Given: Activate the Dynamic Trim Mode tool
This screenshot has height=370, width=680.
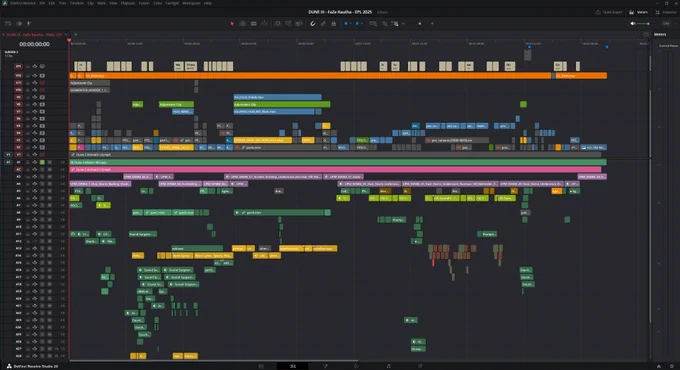Looking at the screenshot, I should click(254, 23).
